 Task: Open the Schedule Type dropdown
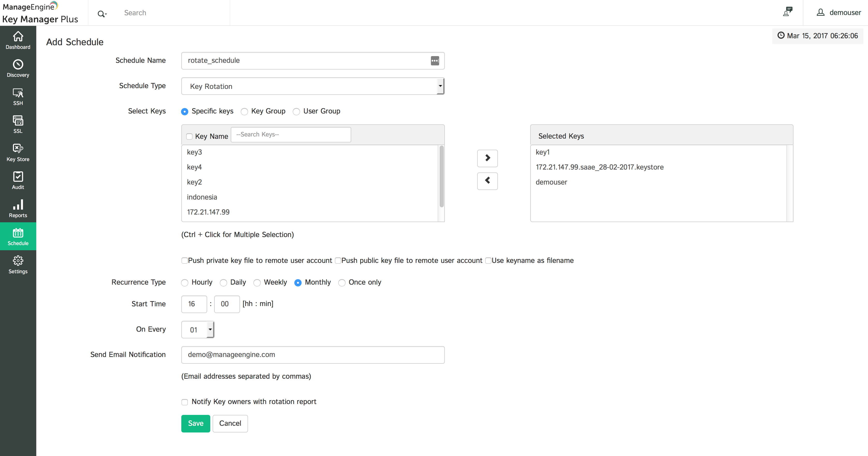pos(313,86)
